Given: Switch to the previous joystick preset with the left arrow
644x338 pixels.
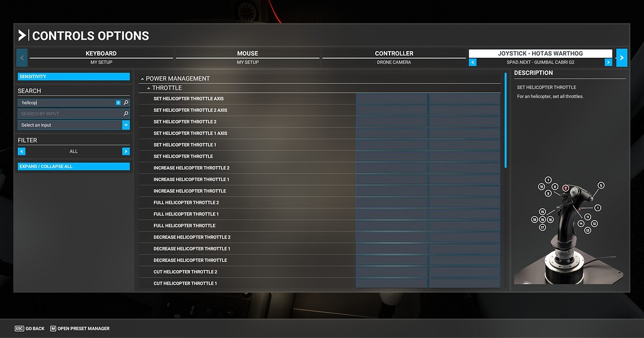Looking at the screenshot, I should pyautogui.click(x=472, y=62).
